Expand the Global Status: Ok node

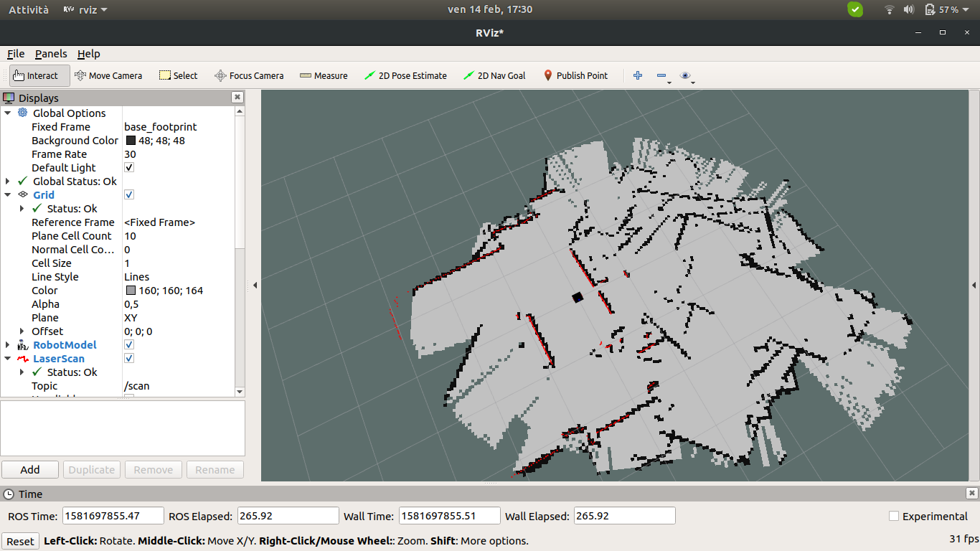8,181
